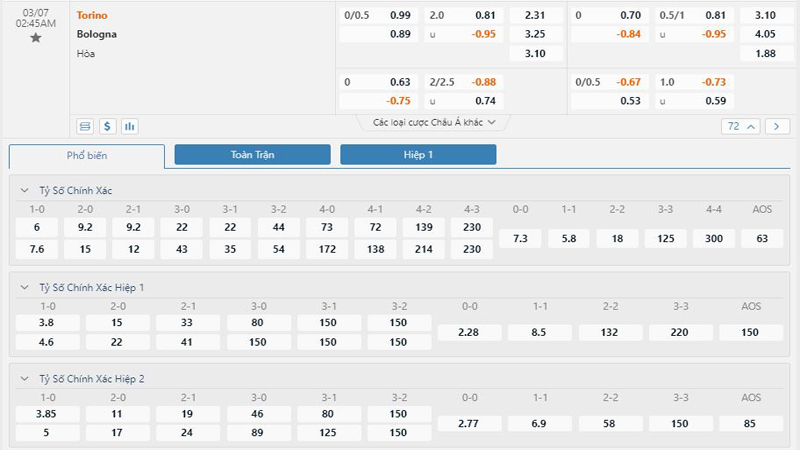Screen dimensions: 800x450
Task: Pick second-half 1-3 score odds 125
Action: (329, 433)
